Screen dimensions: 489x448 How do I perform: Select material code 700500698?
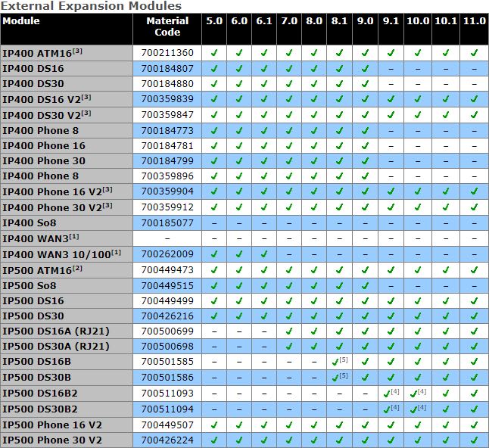coord(167,346)
